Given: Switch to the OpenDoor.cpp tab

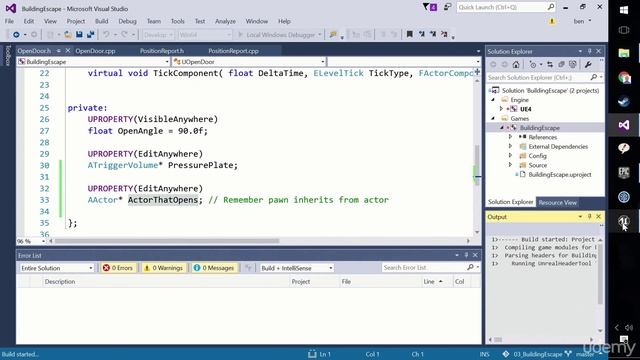Looking at the screenshot, I should pos(95,51).
